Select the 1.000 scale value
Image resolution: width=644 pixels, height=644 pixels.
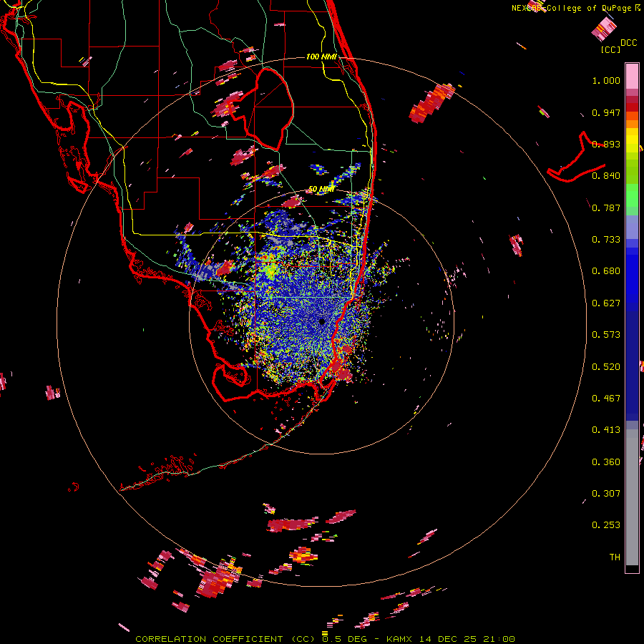pos(606,80)
